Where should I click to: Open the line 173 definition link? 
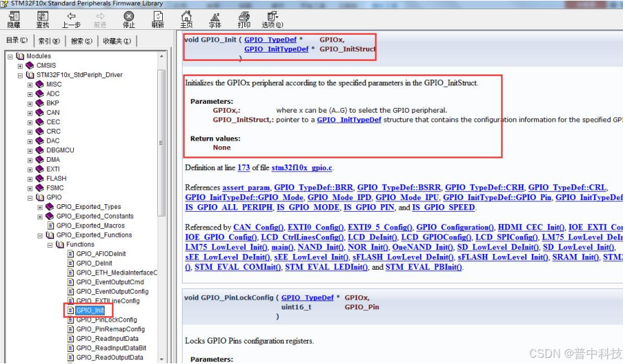coord(243,168)
